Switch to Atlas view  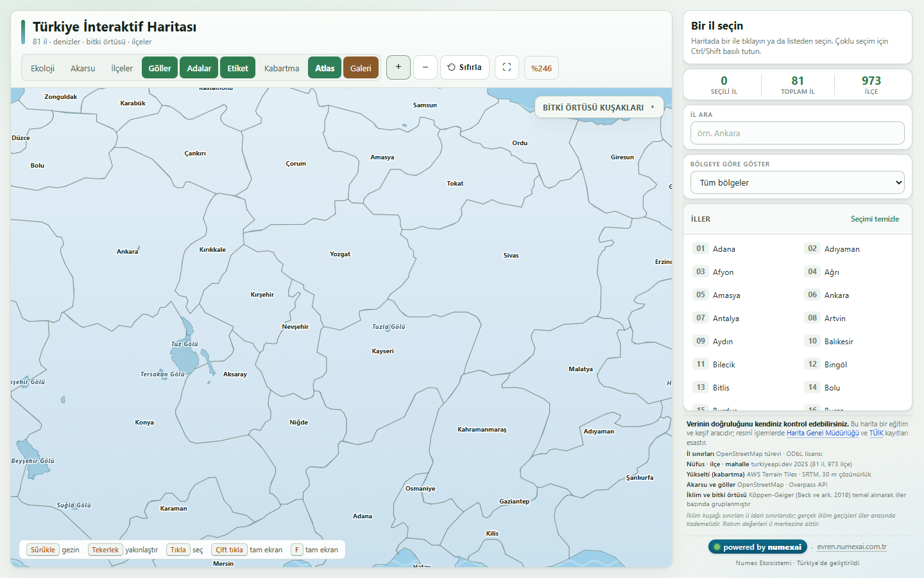pos(325,68)
